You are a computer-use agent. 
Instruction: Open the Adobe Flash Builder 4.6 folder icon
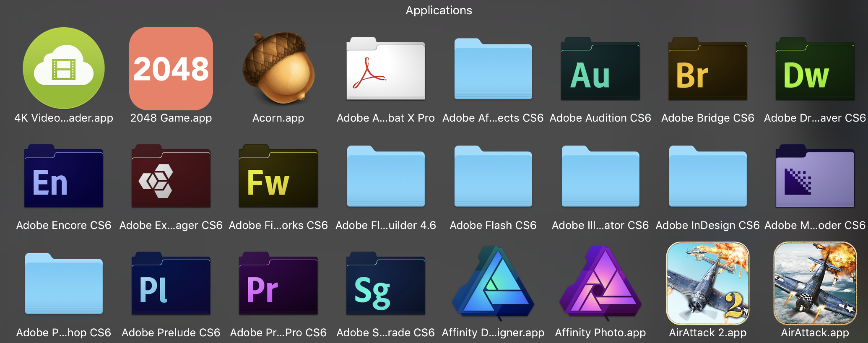pyautogui.click(x=386, y=176)
